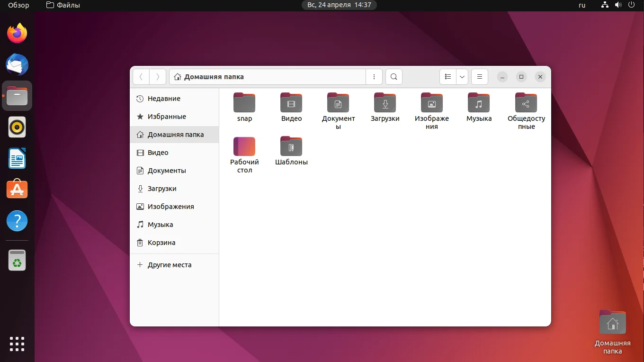This screenshot has width=644, height=362.
Task: Select Недавние in the sidebar
Action: click(x=164, y=99)
